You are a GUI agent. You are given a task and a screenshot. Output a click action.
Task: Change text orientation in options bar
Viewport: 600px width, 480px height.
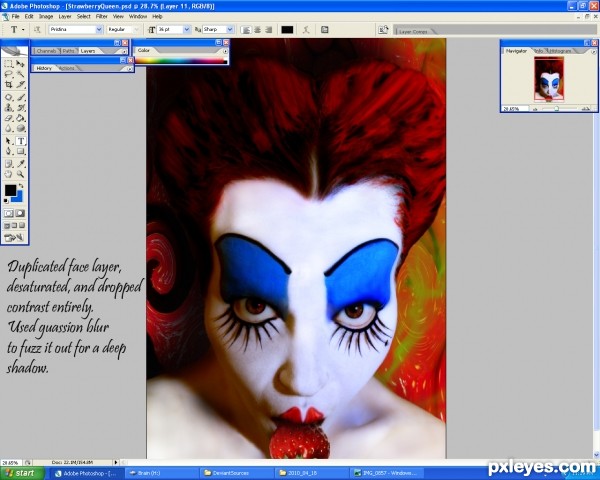click(37, 30)
